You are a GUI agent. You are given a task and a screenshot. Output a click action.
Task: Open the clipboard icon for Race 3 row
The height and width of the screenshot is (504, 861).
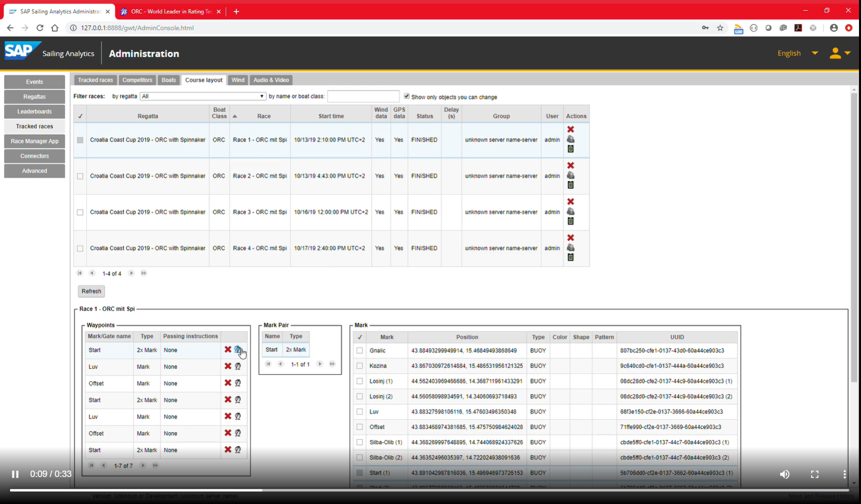tap(570, 221)
